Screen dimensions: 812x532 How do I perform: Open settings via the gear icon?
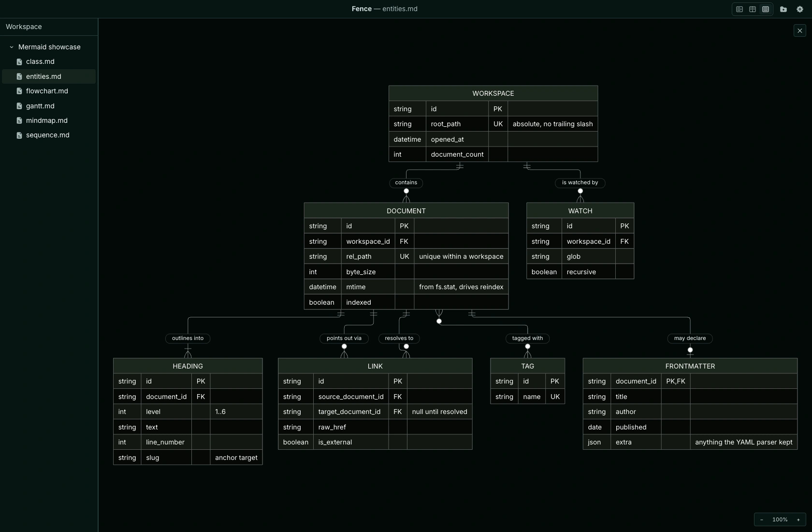(x=800, y=9)
